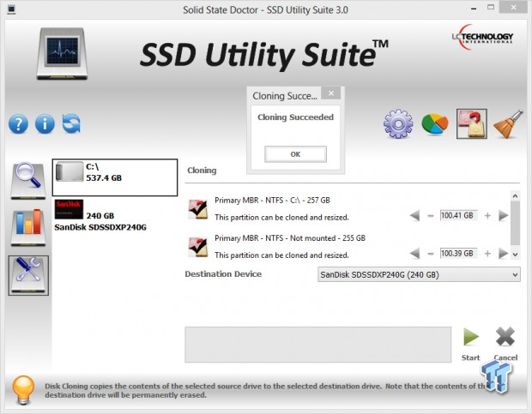532x414 pixels.
Task: Click partition list scrollbar down arrow
Action: tap(515, 255)
